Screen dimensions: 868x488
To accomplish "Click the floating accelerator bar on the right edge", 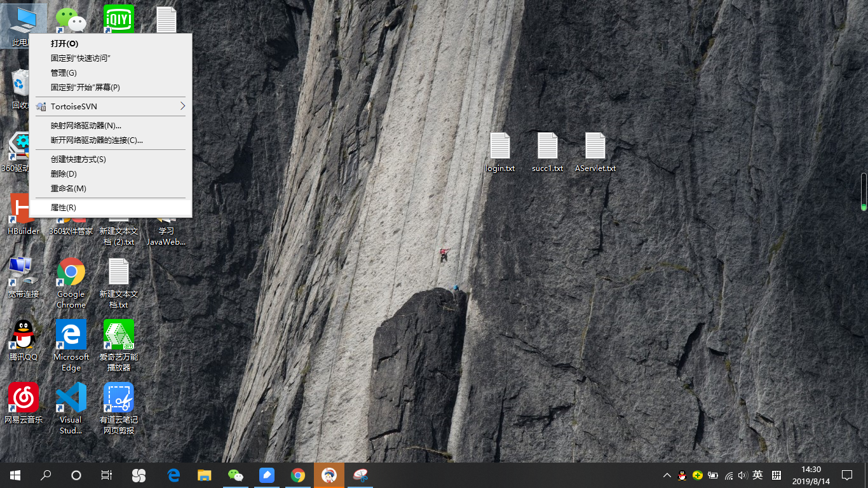I will pyautogui.click(x=864, y=192).
